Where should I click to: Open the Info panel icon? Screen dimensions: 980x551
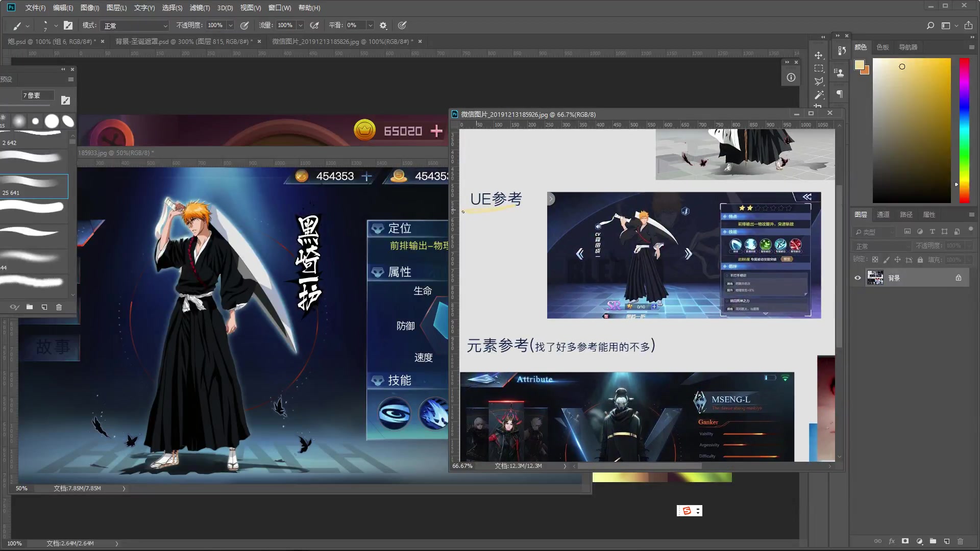pyautogui.click(x=791, y=78)
